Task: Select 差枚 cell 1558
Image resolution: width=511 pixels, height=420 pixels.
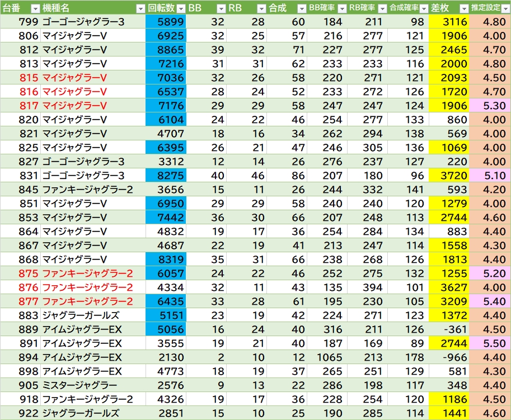Action: [449, 246]
